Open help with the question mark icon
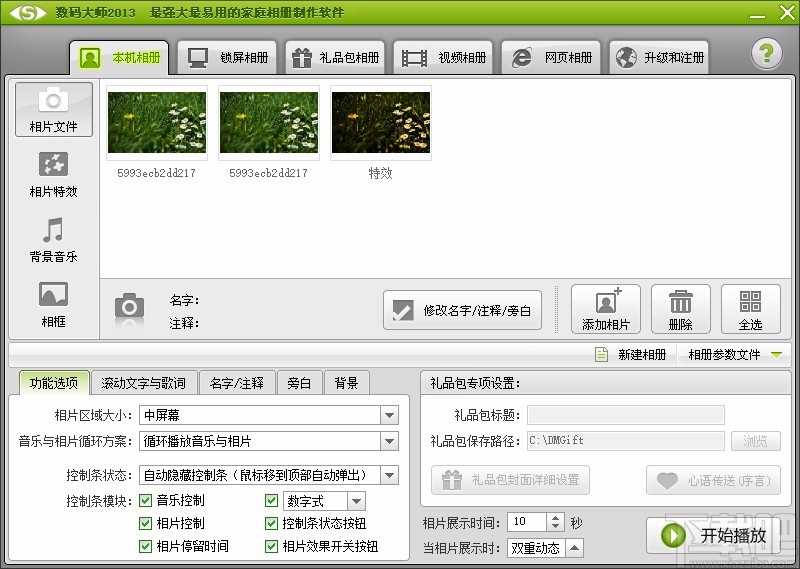 (767, 54)
